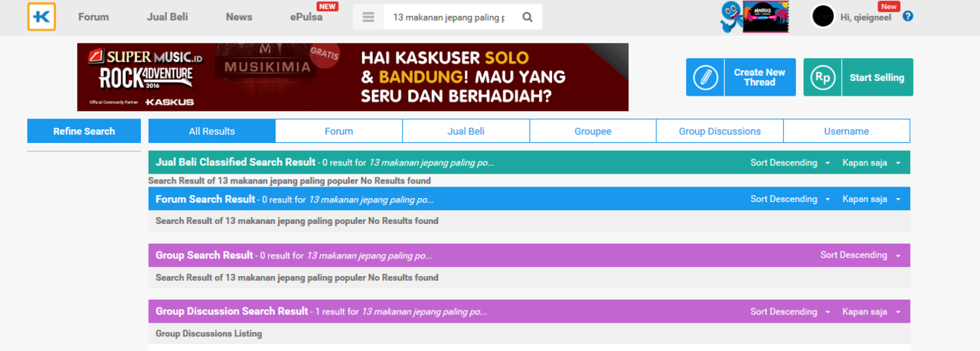Open the help question mark icon

908,16
